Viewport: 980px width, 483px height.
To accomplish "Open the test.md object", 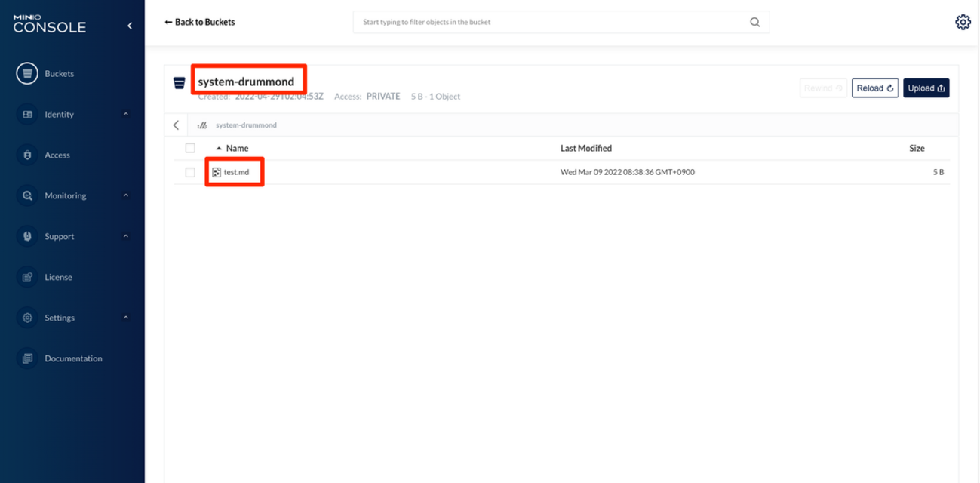I will [236, 173].
